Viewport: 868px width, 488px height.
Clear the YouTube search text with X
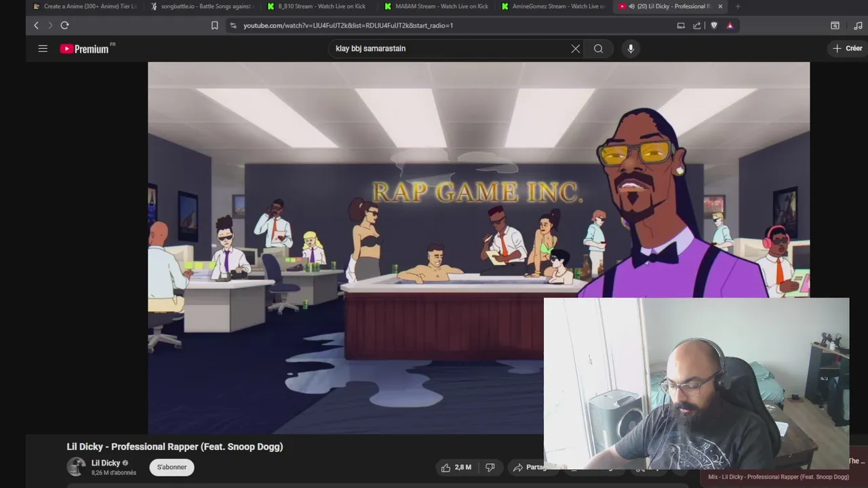pos(576,48)
